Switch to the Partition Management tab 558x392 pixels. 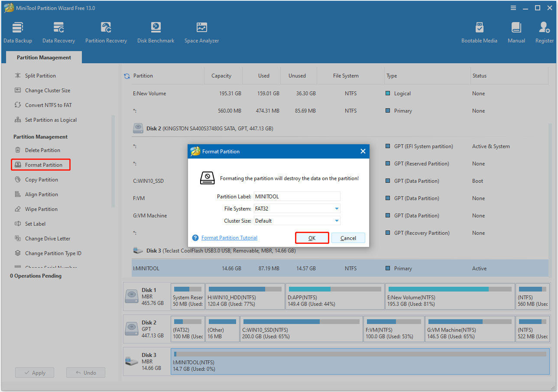(43, 57)
